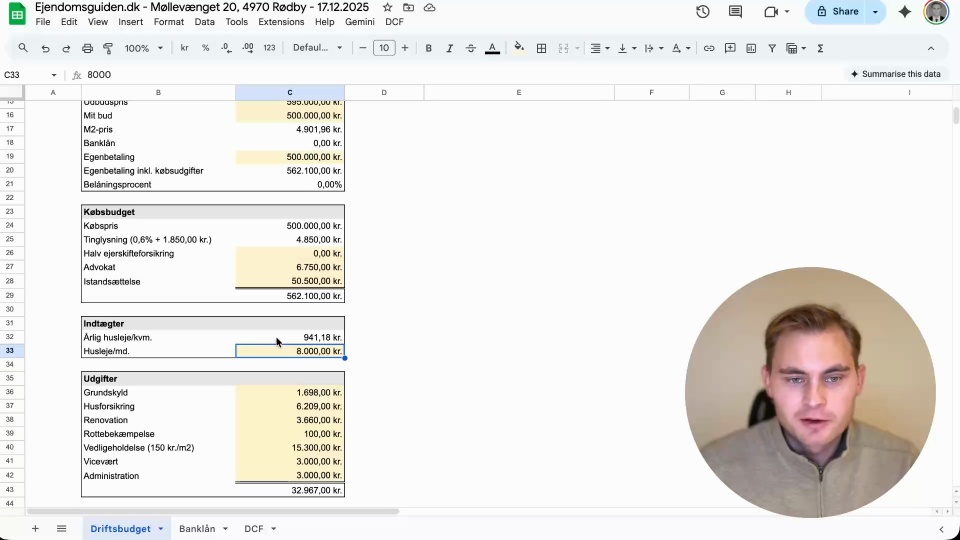Format as percent
This screenshot has height=540, width=960.
[x=205, y=48]
